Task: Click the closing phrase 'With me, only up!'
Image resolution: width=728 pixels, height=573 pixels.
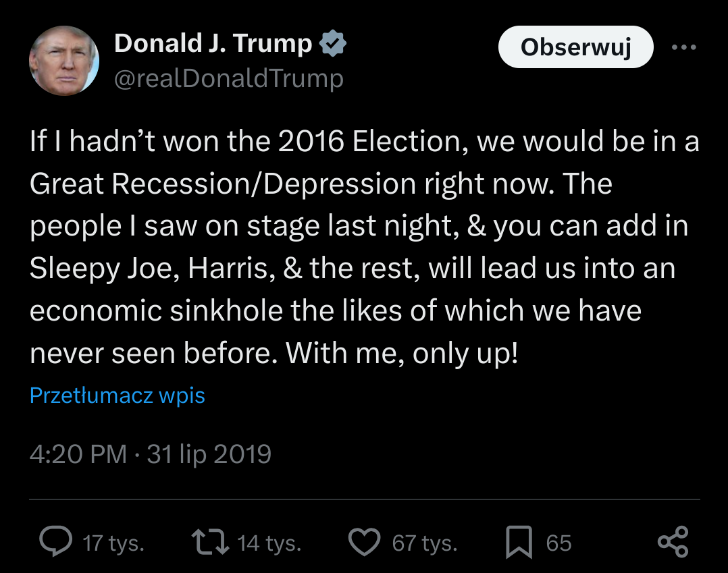Action: click(402, 354)
